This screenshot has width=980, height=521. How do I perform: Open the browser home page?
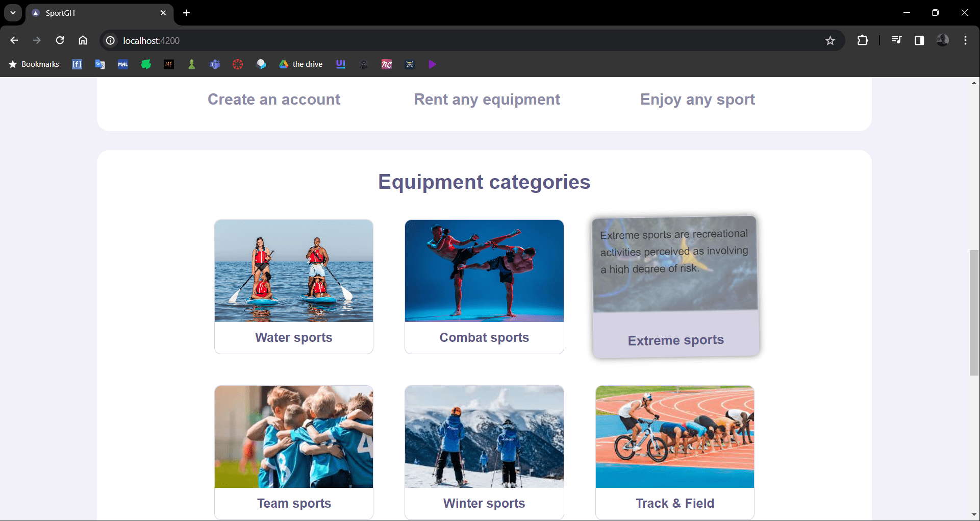83,40
